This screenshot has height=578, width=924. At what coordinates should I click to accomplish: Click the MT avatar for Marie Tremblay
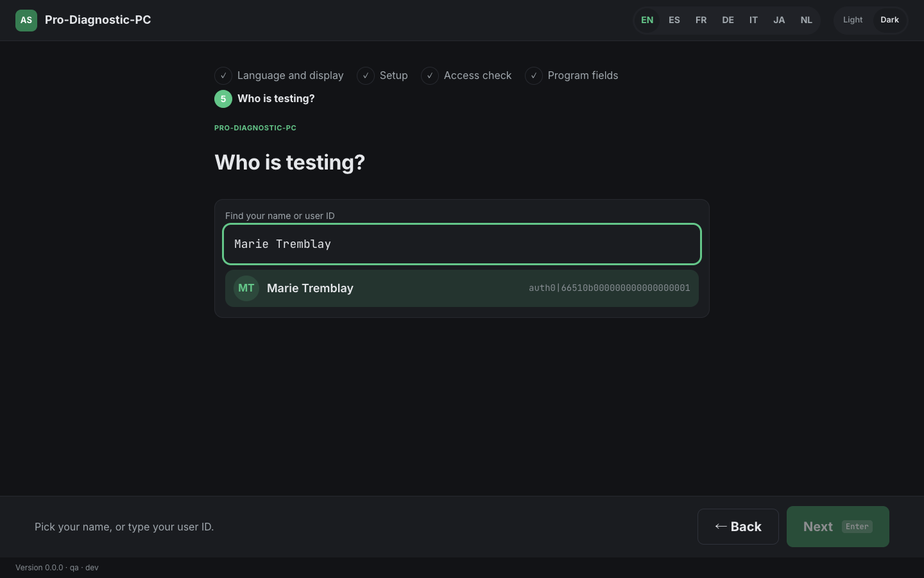click(246, 288)
